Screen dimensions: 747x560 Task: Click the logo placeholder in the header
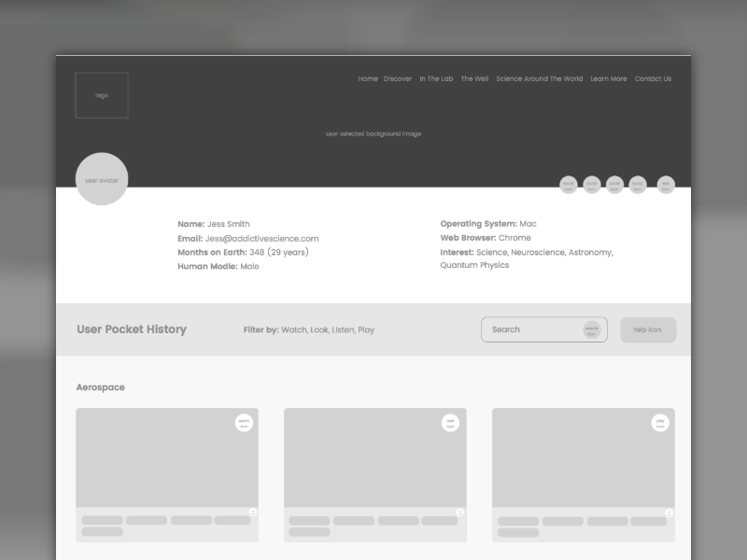(102, 95)
